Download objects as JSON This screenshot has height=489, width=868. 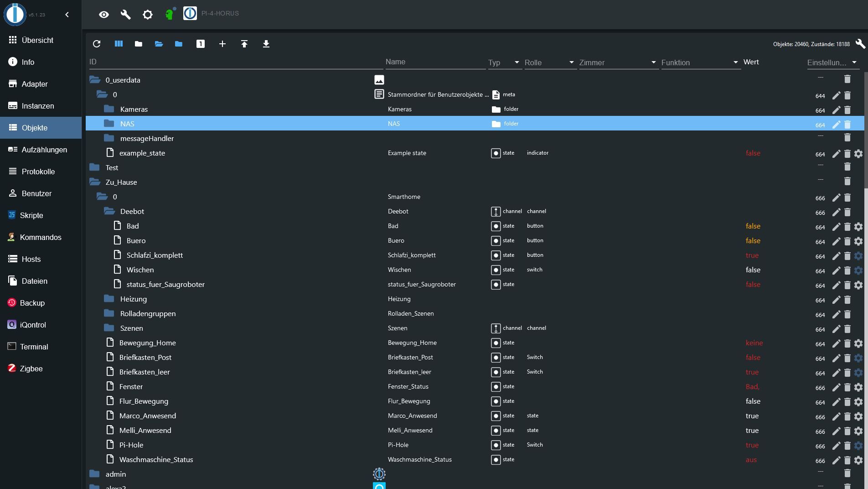click(x=266, y=44)
